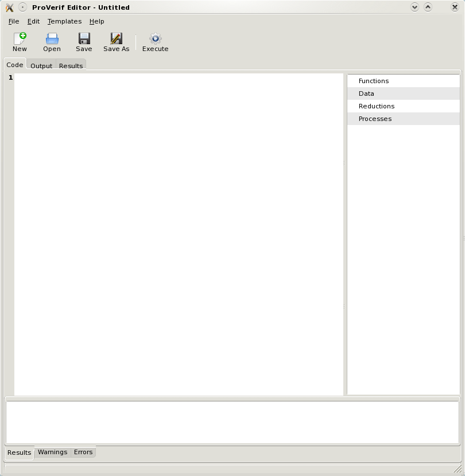Image resolution: width=465 pixels, height=476 pixels.
Task: Click the pin button beside window title
Action: click(22, 7)
